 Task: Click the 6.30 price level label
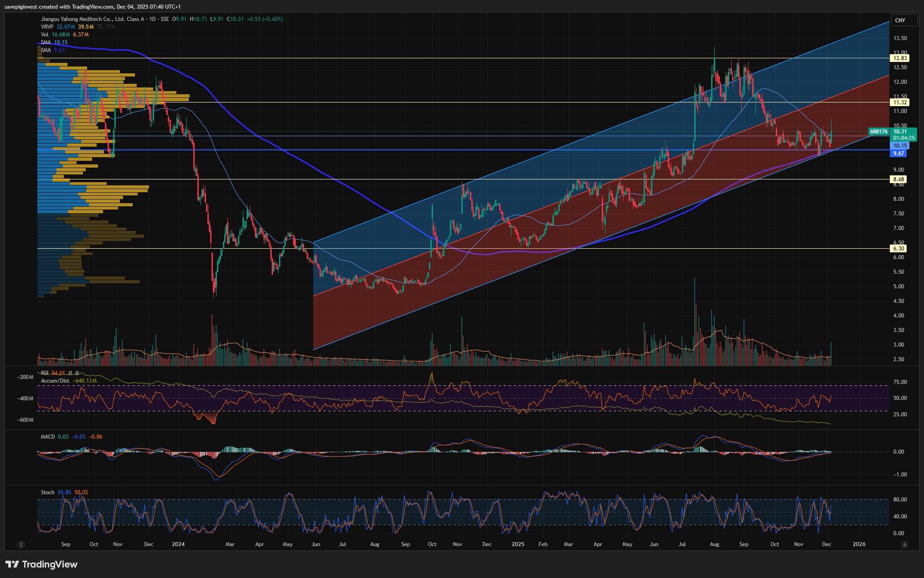[898, 249]
